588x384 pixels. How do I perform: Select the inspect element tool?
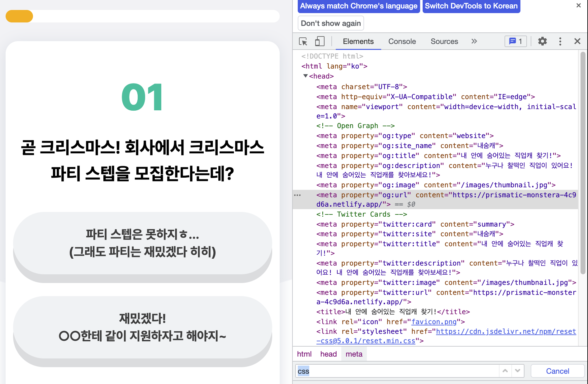[303, 41]
